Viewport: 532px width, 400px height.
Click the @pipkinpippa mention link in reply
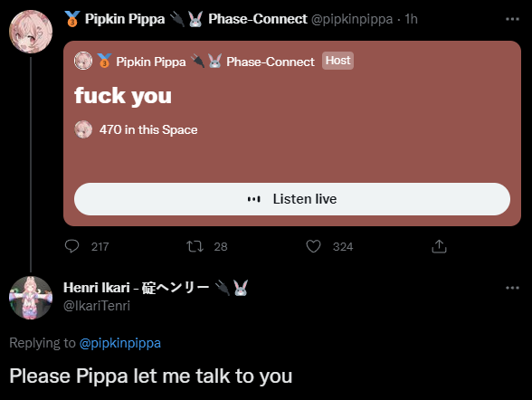[120, 343]
